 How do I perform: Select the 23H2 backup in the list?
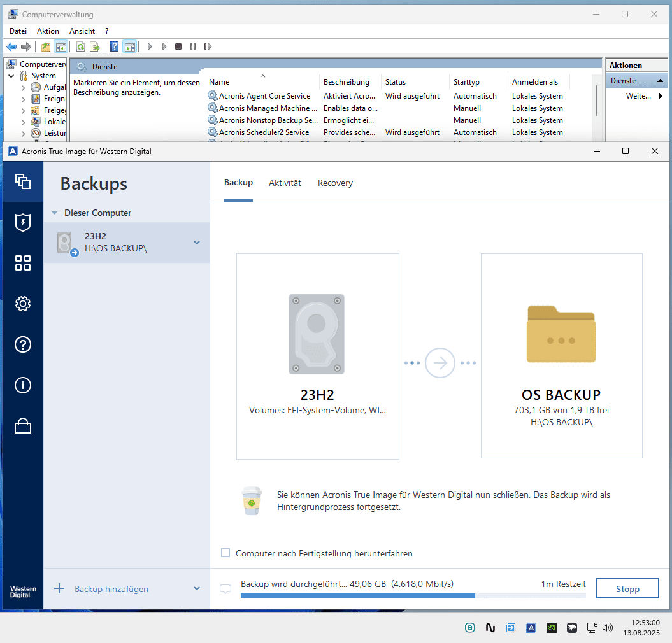[x=126, y=243]
